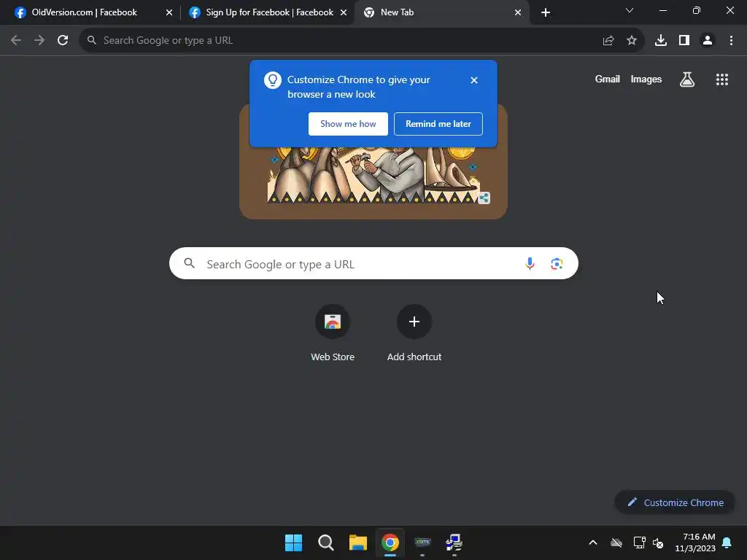Click the cloud sync tray icon
Image resolution: width=747 pixels, height=560 pixels.
point(616,542)
